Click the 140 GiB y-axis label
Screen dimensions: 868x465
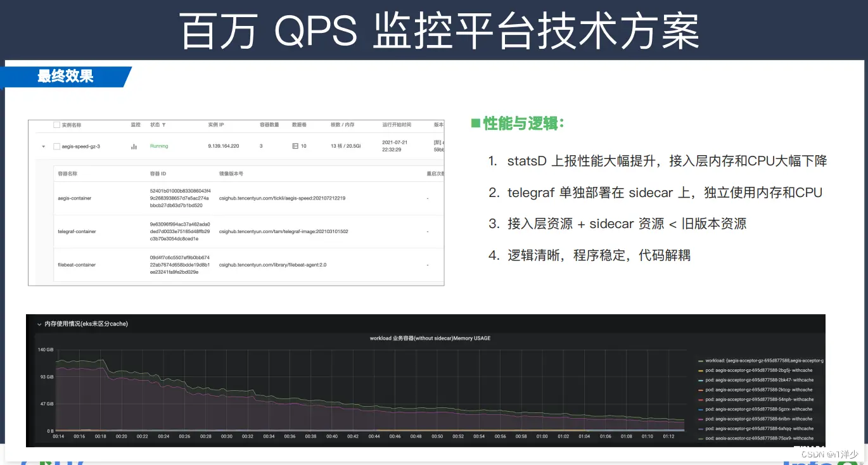point(46,350)
